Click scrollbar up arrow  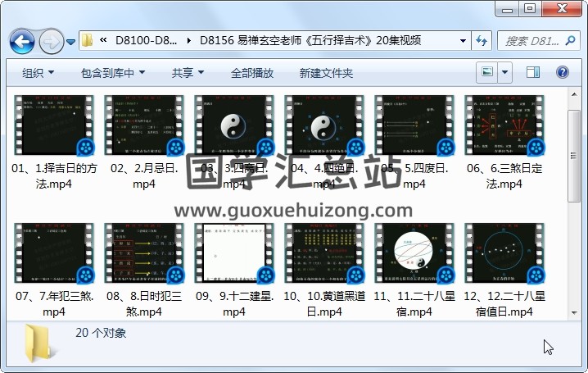[x=574, y=94]
